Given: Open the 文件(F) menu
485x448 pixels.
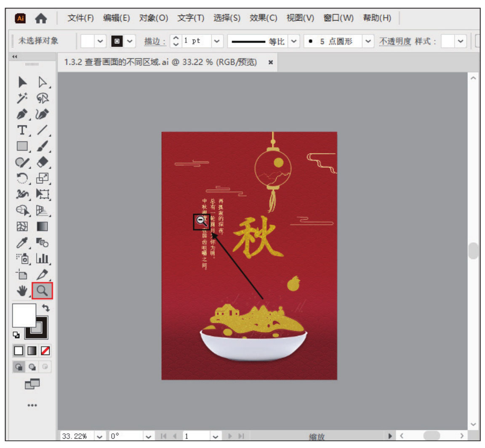Looking at the screenshot, I should (x=80, y=18).
